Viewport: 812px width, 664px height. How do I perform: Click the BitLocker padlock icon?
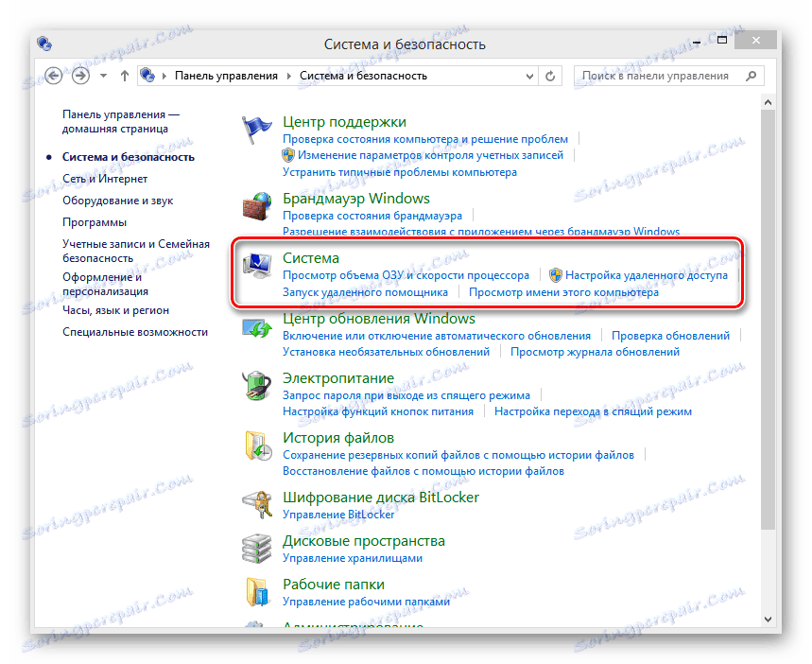coord(256,504)
